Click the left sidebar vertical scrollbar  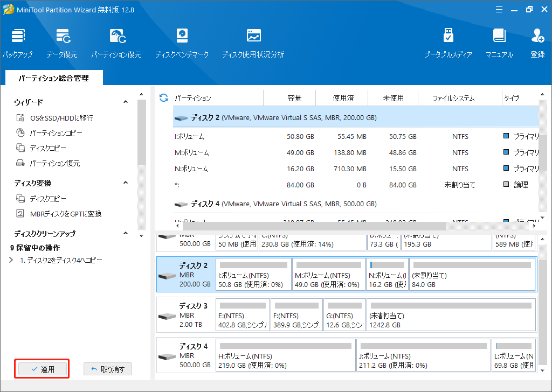click(142, 132)
